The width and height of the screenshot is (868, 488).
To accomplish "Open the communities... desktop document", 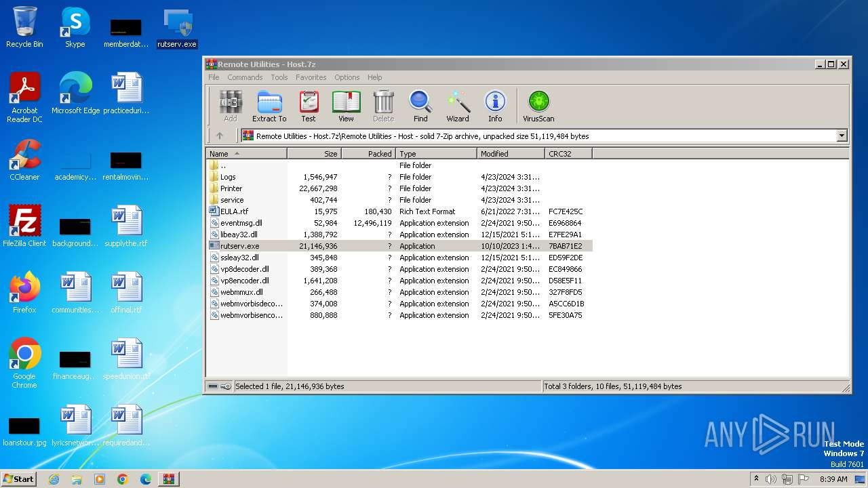I will [75, 293].
